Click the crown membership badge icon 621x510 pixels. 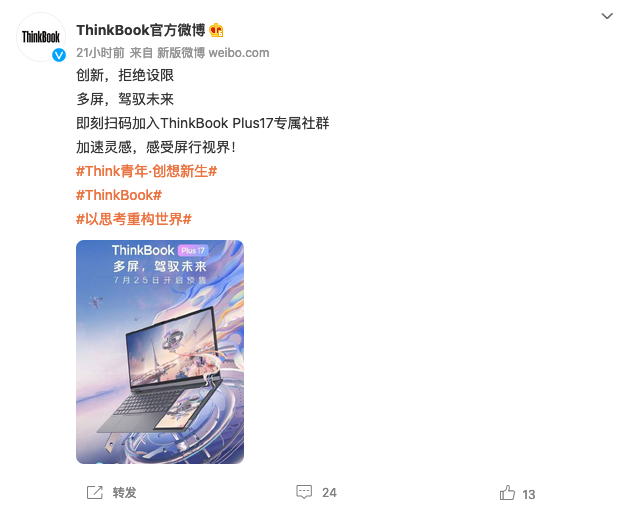pyautogui.click(x=216, y=30)
